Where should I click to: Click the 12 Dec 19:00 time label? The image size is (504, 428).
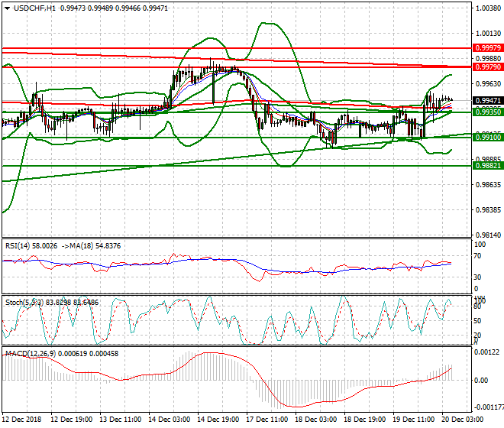(71, 420)
